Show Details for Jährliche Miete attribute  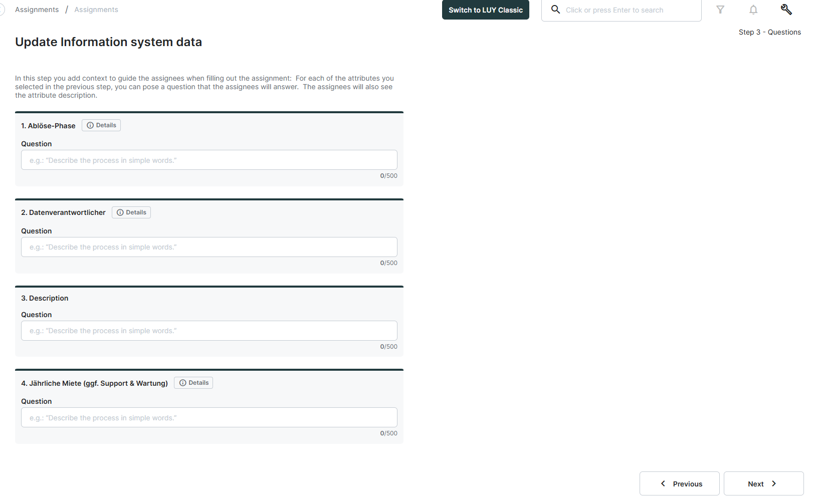point(193,383)
